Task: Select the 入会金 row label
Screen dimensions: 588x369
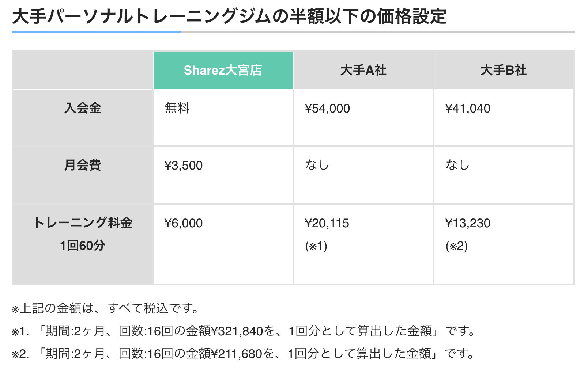Action: [83, 108]
